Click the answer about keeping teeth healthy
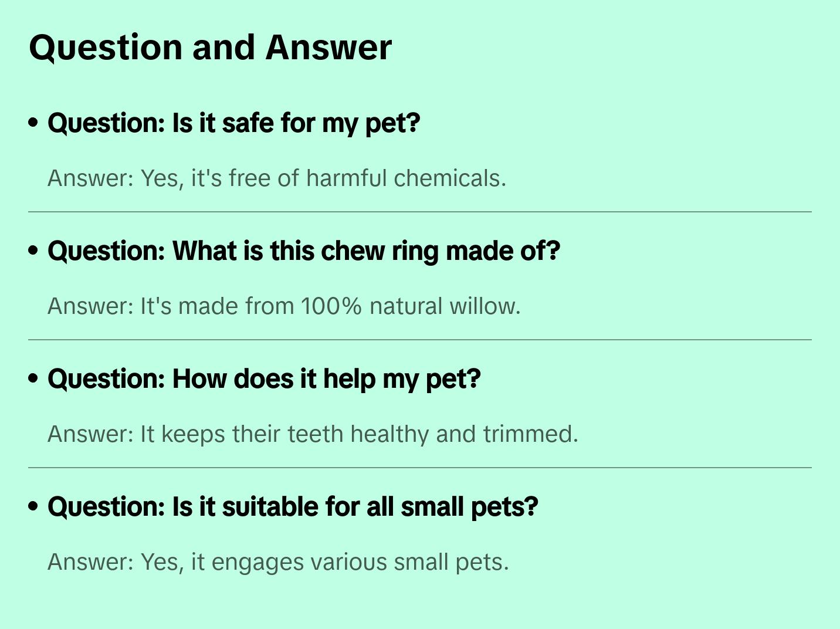840x629 pixels. 313,434
